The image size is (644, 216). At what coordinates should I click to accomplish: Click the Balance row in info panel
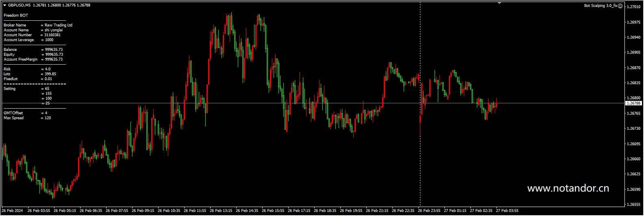[x=33, y=50]
